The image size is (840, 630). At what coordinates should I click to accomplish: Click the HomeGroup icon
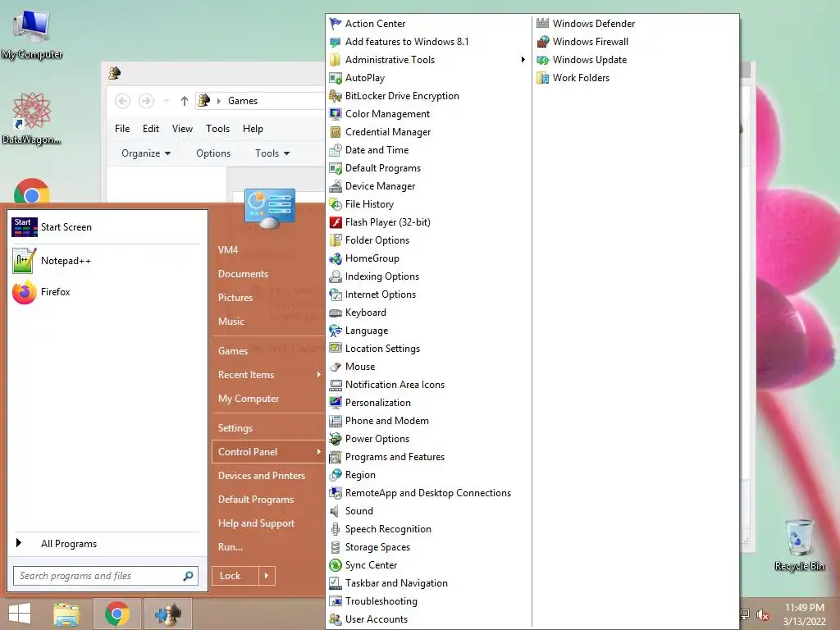coord(336,258)
